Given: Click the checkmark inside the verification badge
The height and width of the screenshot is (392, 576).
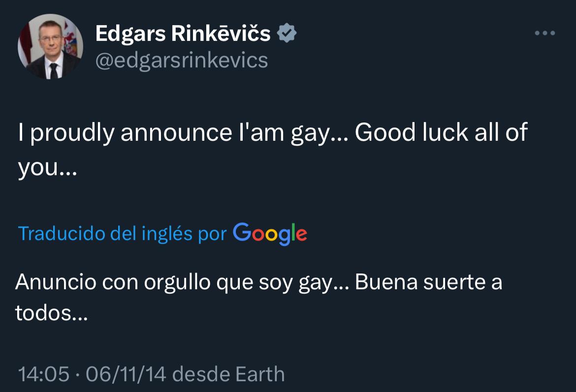Looking at the screenshot, I should pyautogui.click(x=287, y=33).
